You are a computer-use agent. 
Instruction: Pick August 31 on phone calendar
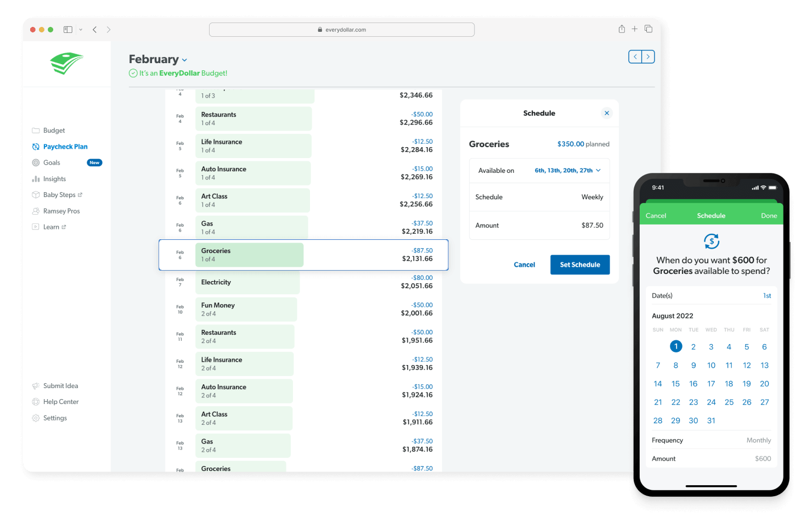711,420
